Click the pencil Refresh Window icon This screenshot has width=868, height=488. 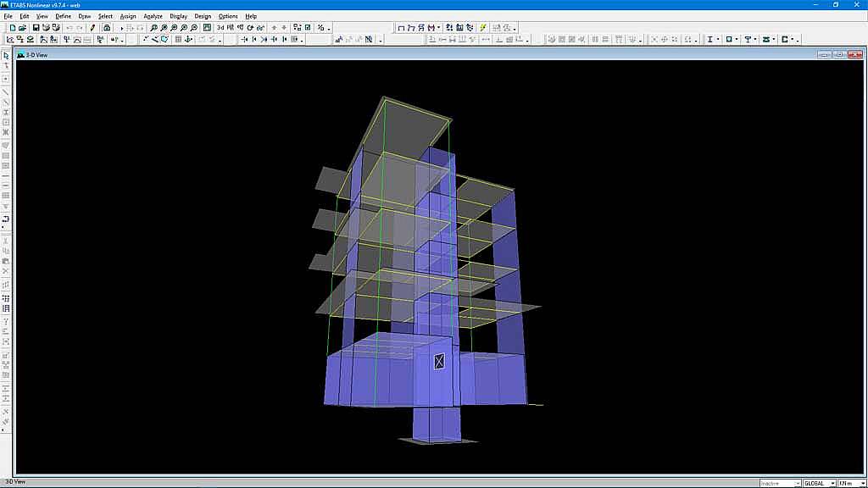pyautogui.click(x=92, y=28)
